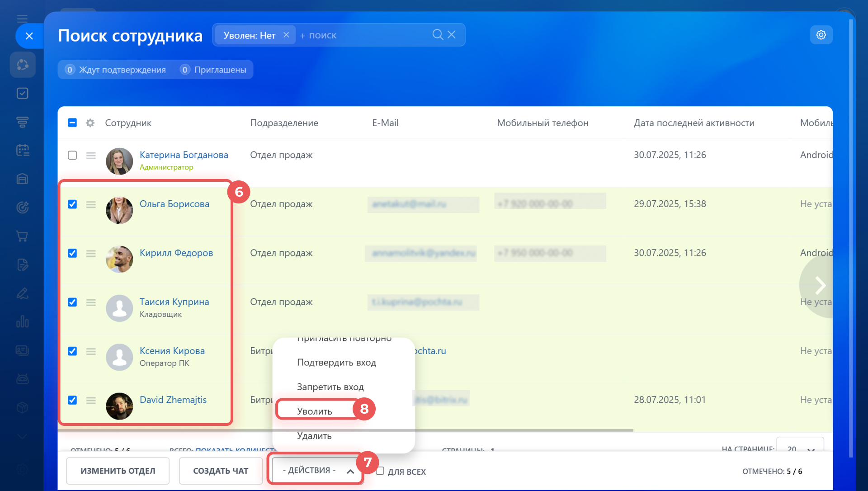Screen dimensions: 868x491
Task: Open the per-page count dropdown showing 20
Action: [800, 447]
